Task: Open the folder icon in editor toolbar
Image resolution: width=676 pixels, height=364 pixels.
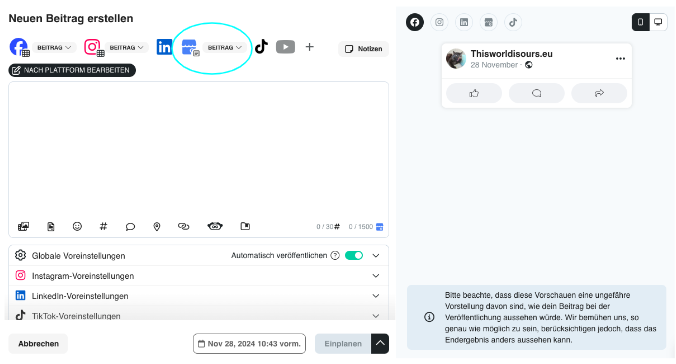Action: [x=245, y=226]
